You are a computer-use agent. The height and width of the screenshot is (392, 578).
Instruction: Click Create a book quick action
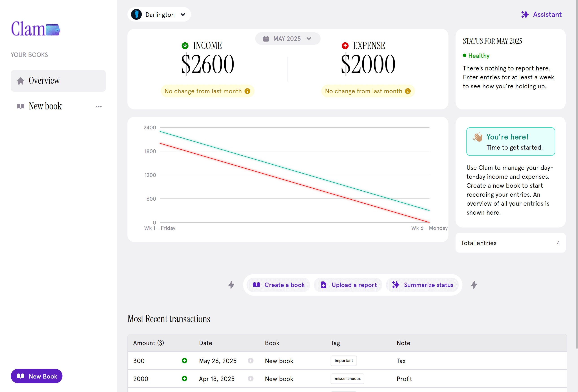click(279, 285)
